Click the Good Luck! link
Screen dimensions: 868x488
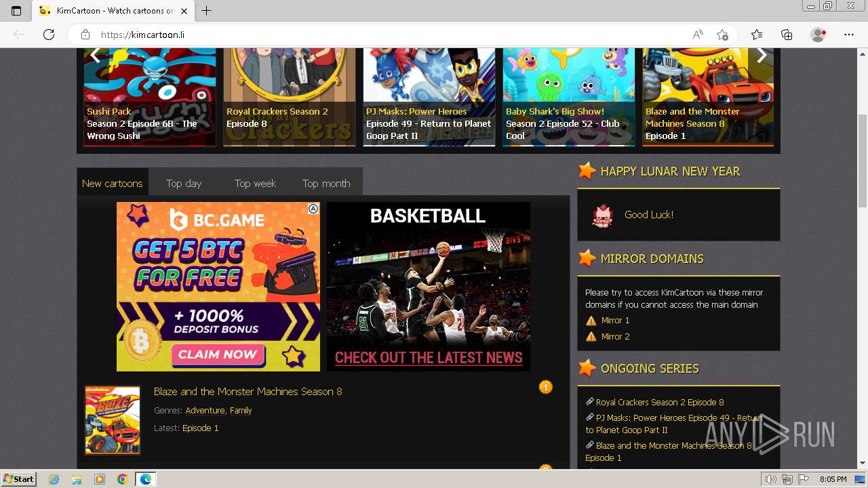click(x=649, y=214)
